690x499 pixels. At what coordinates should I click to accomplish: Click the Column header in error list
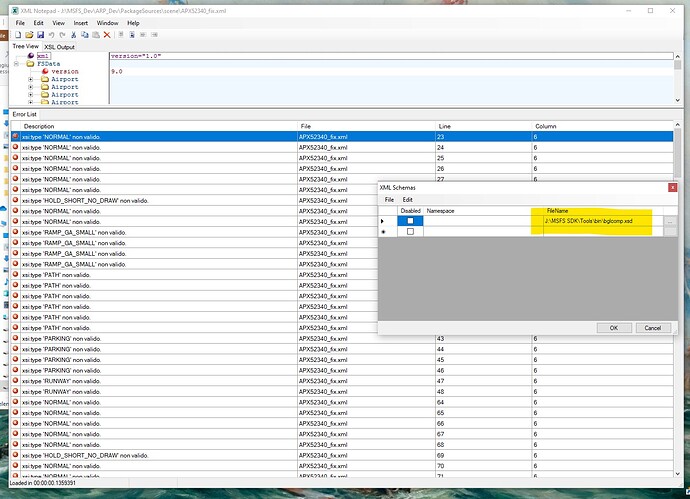602,126
